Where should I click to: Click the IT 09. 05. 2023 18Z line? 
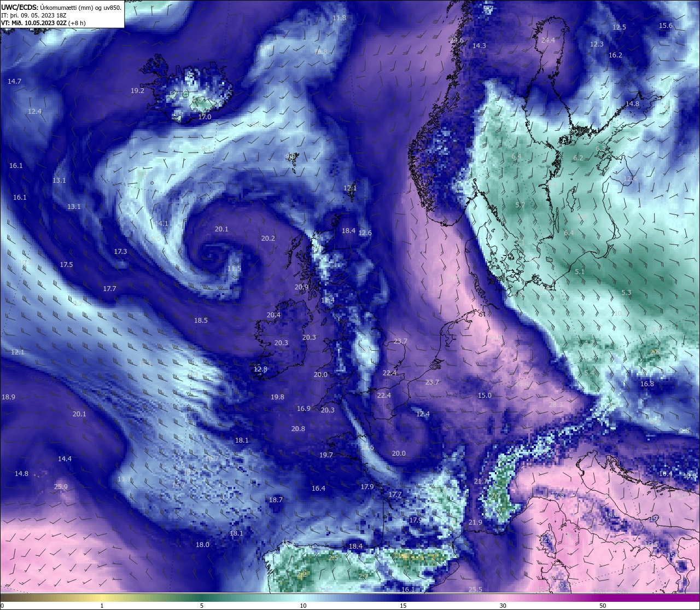point(34,15)
